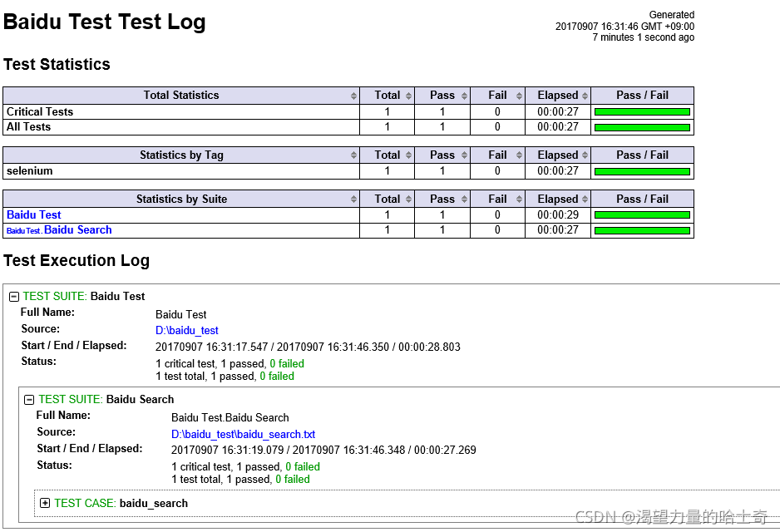Sort Statistics by Suite Fail column arrows
The width and height of the screenshot is (780, 532).
519,199
